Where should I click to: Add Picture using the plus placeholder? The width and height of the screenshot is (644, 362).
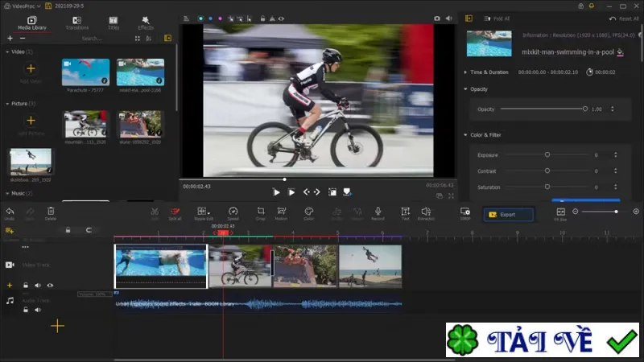coord(31,120)
